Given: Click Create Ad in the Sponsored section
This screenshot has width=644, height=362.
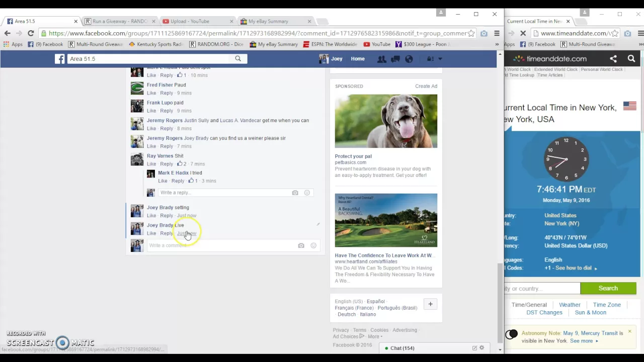Looking at the screenshot, I should tap(426, 86).
